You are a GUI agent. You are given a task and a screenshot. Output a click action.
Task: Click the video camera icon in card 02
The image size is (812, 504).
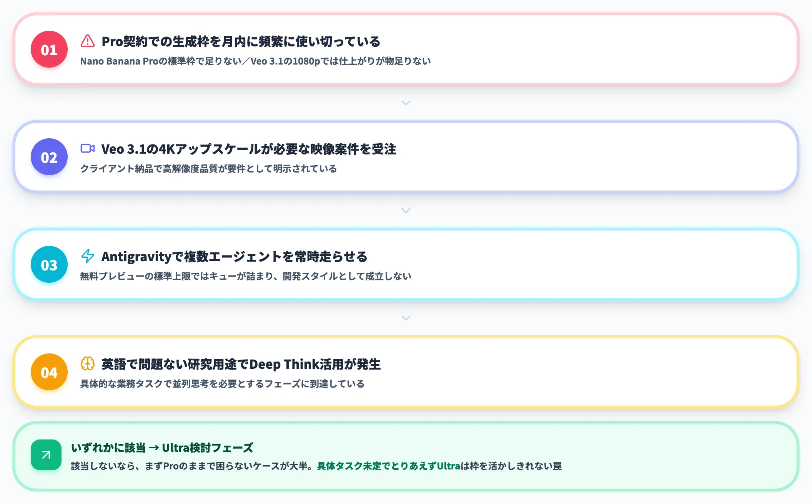tap(88, 148)
